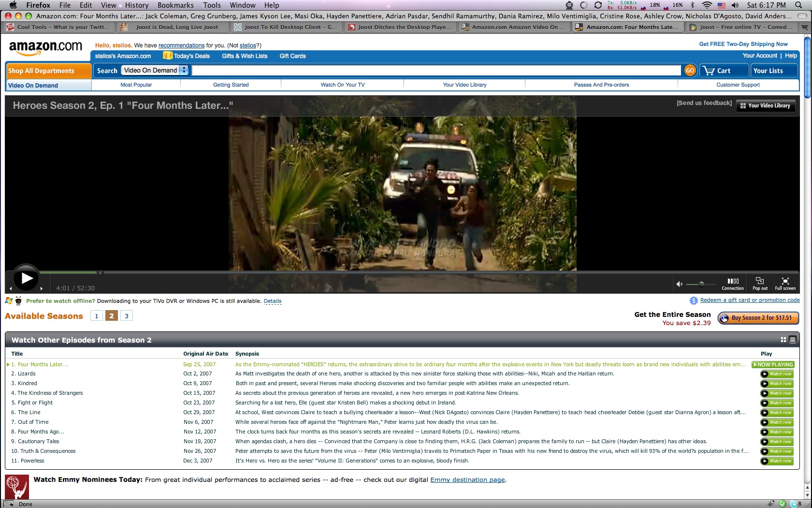Image resolution: width=812 pixels, height=508 pixels.
Task: Open the Cart
Action: [x=724, y=71]
